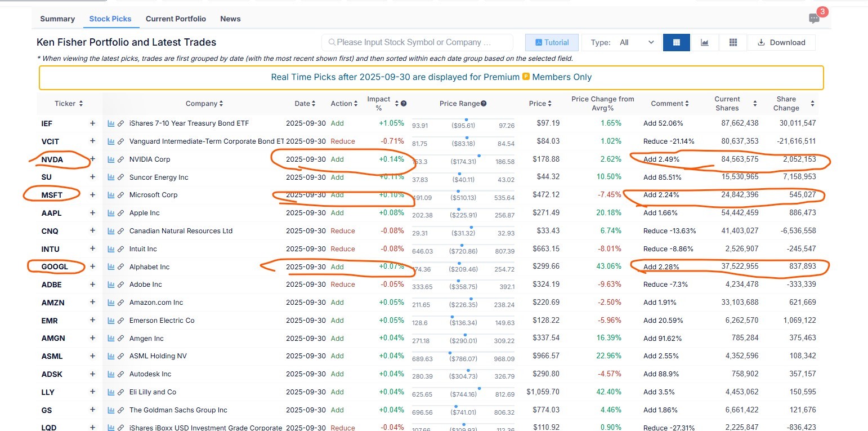Switch to grid tiles view
The height and width of the screenshot is (431, 868).
coord(733,42)
